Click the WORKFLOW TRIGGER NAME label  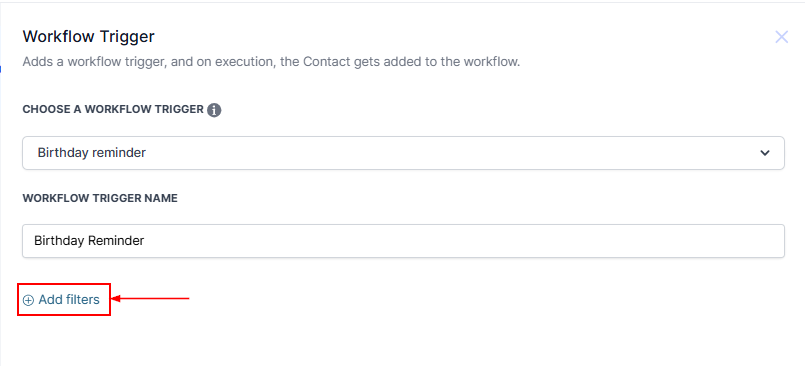tap(100, 198)
